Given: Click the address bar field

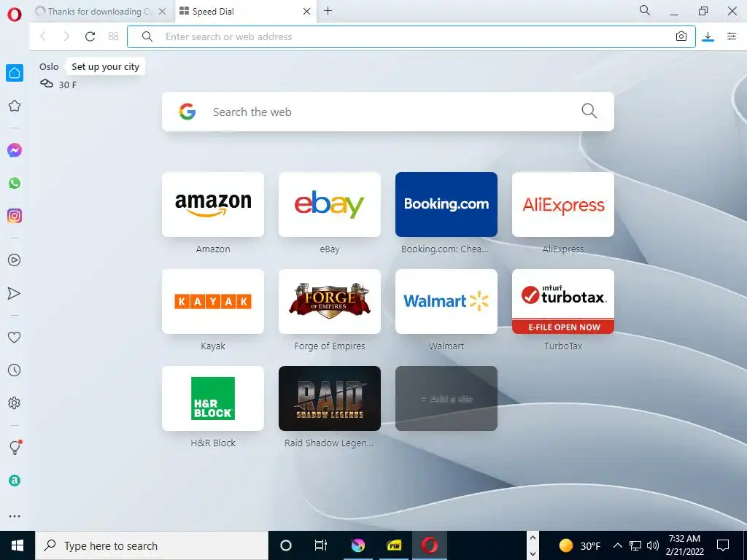Looking at the screenshot, I should pyautogui.click(x=411, y=36).
